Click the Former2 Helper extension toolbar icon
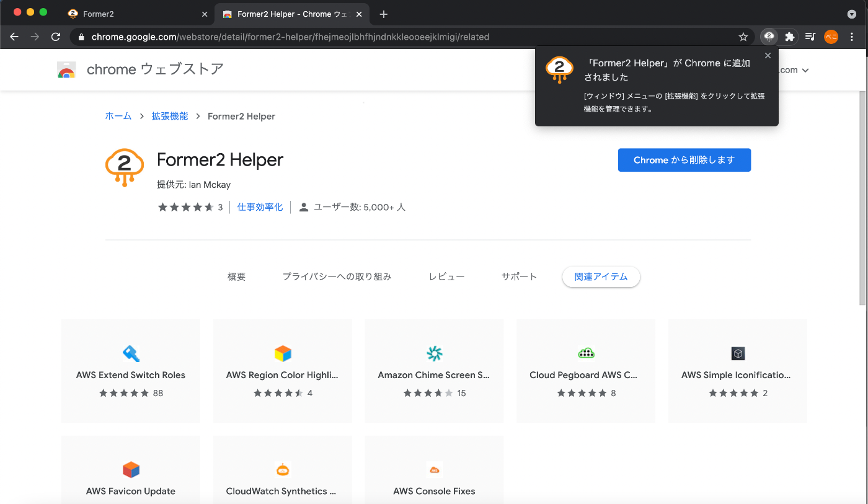 tap(769, 37)
